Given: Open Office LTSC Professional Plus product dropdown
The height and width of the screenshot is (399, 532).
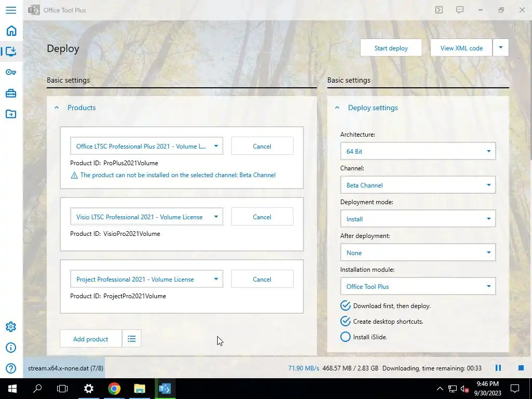Looking at the screenshot, I should pos(147,146).
